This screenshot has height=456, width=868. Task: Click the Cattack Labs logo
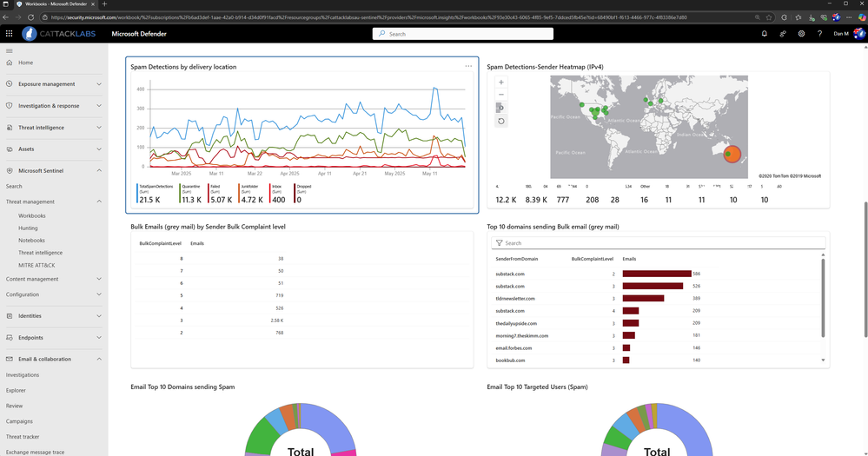[x=59, y=34]
